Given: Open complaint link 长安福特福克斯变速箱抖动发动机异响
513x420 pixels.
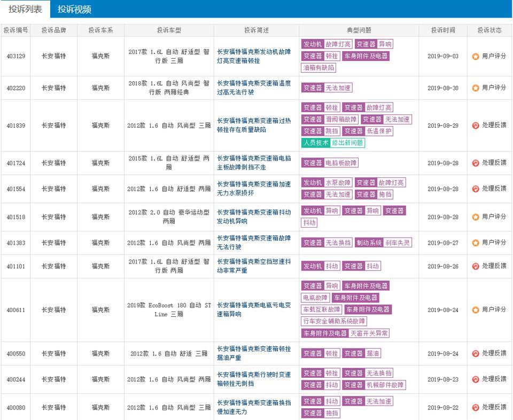Looking at the screenshot, I should click(254, 217).
